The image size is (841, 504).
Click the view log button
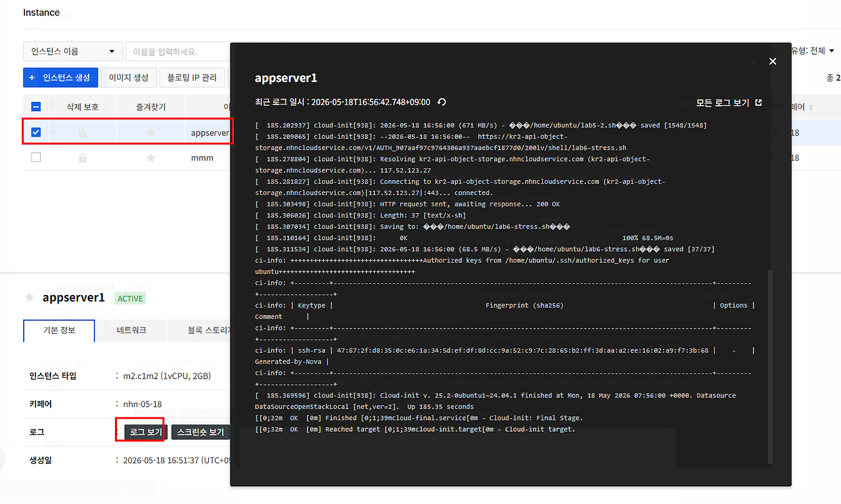click(x=146, y=432)
